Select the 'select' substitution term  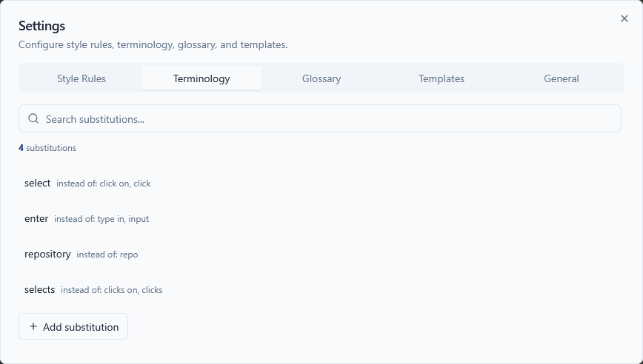[x=38, y=183]
